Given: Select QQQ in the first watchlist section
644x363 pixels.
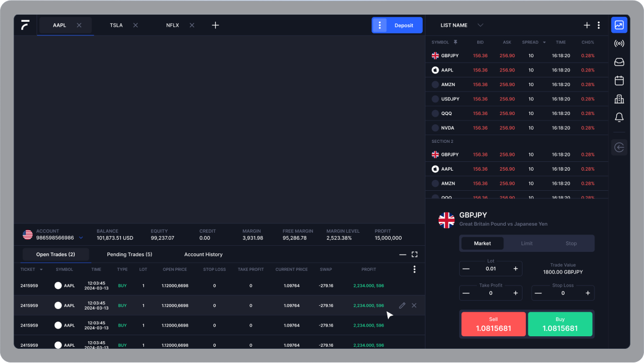Looking at the screenshot, I should (x=517, y=113).
